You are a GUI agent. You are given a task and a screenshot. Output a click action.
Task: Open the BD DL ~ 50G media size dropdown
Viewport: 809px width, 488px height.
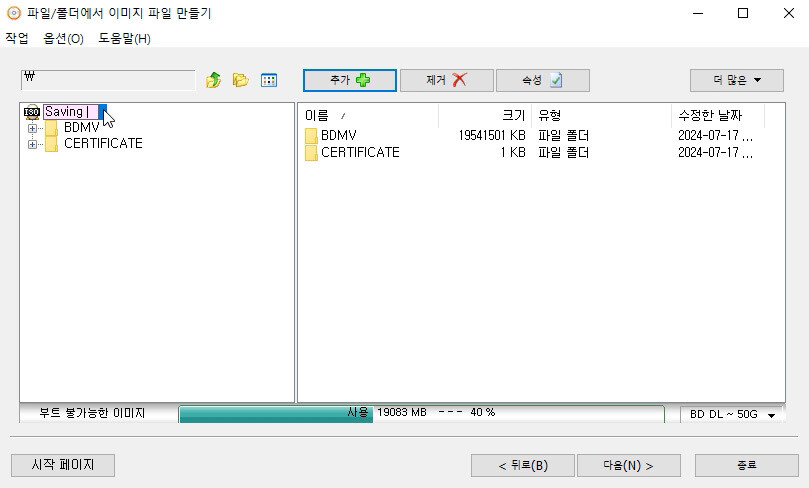(732, 414)
